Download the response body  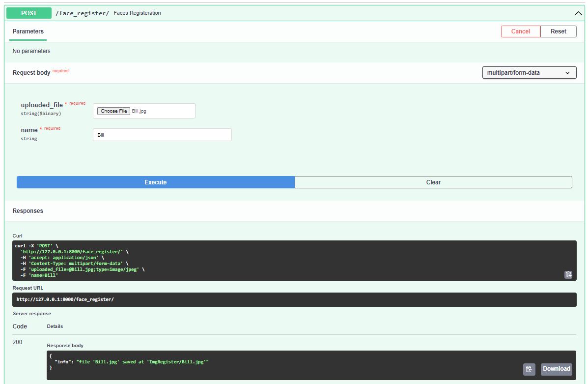coord(556,369)
